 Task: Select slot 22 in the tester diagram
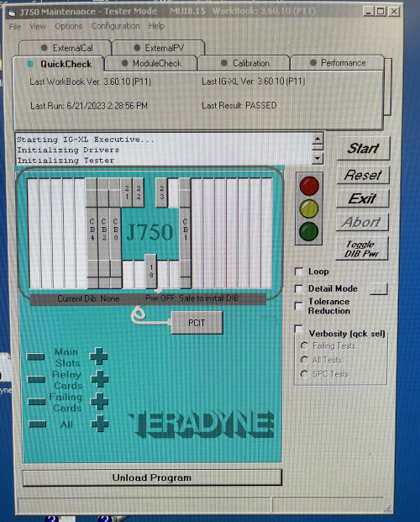pyautogui.click(x=138, y=192)
